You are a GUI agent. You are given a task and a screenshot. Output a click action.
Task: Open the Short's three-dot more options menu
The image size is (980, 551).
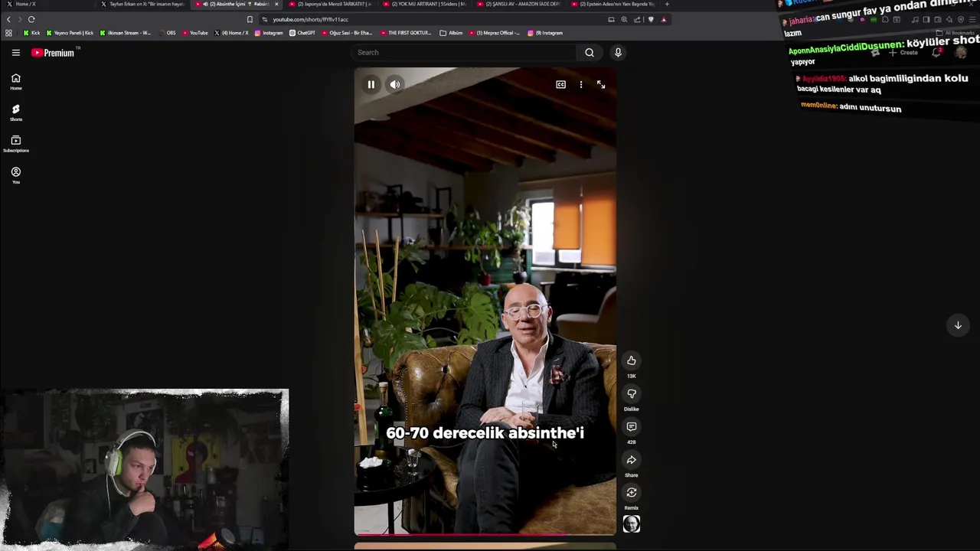point(581,84)
